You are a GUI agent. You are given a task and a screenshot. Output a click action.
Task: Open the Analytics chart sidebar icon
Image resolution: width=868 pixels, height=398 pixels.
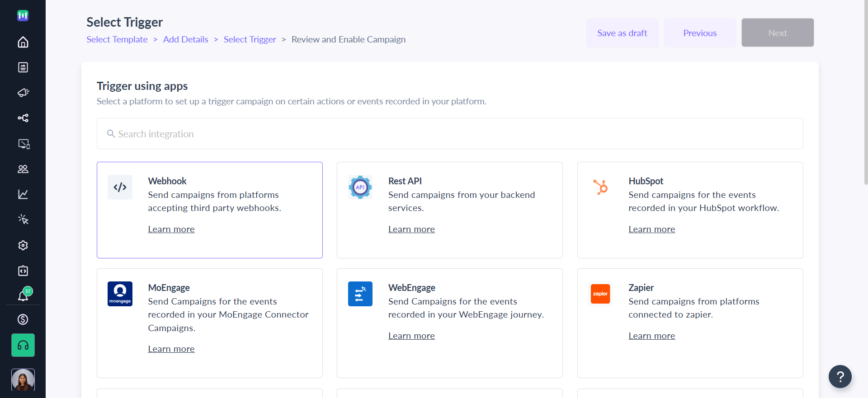(x=23, y=194)
